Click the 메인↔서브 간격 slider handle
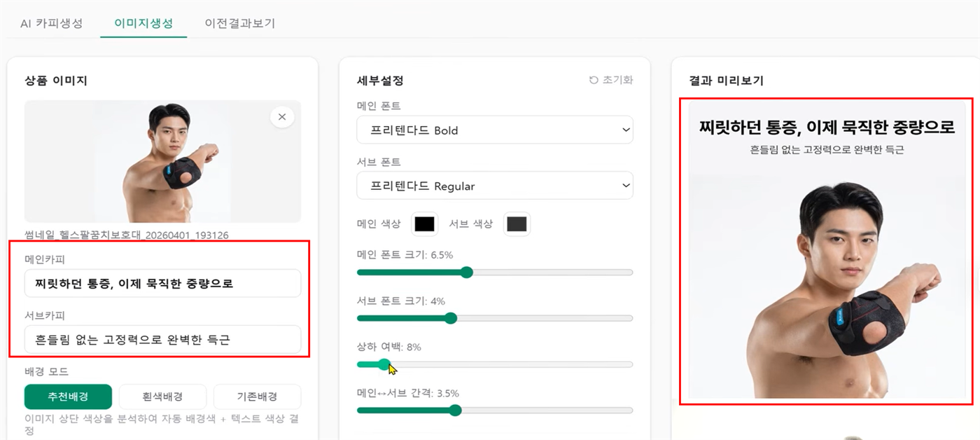 pos(455,411)
